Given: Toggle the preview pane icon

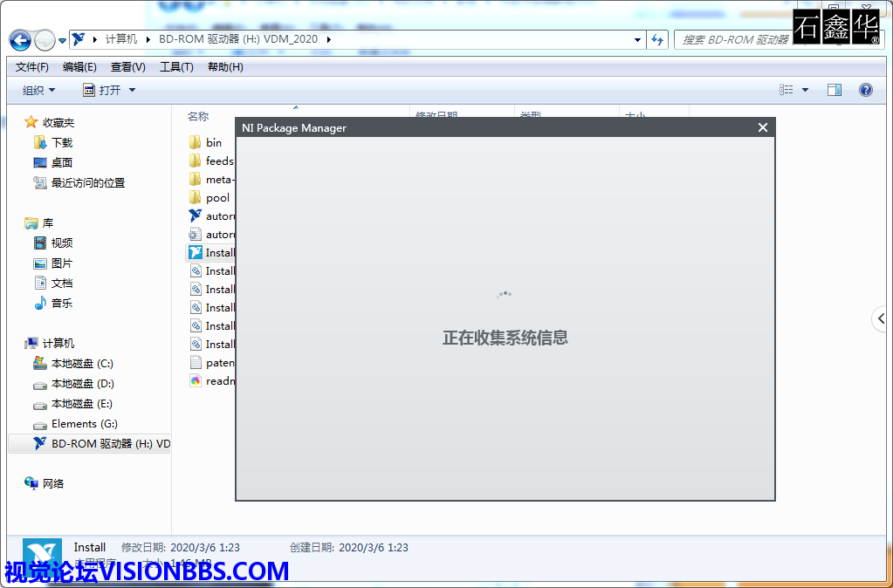Looking at the screenshot, I should click(835, 89).
